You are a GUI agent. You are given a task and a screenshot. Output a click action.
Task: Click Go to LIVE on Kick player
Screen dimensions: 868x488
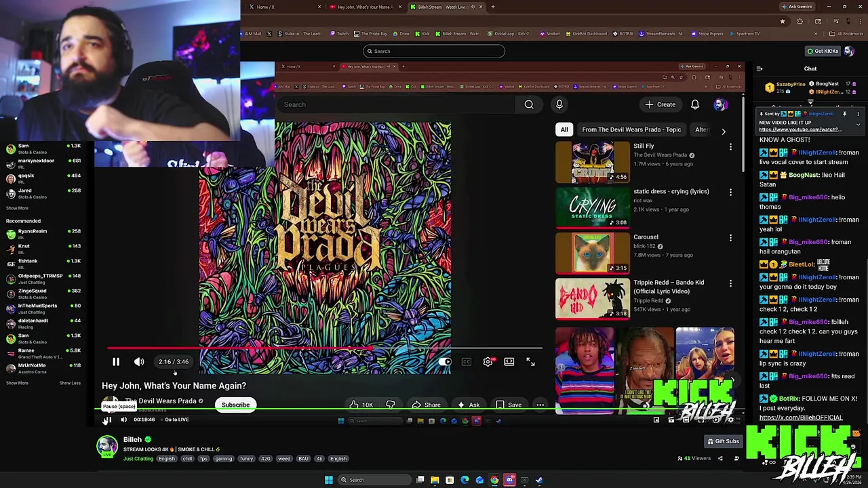(x=176, y=420)
